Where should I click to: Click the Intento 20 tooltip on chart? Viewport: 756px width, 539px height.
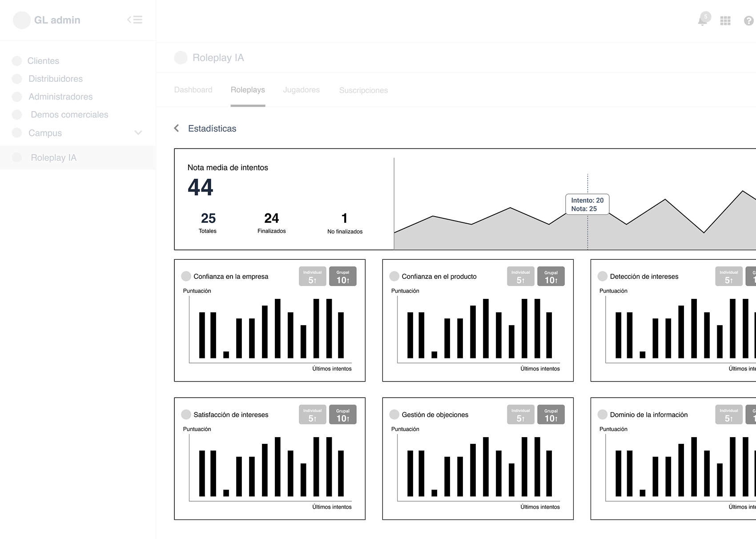coord(587,205)
